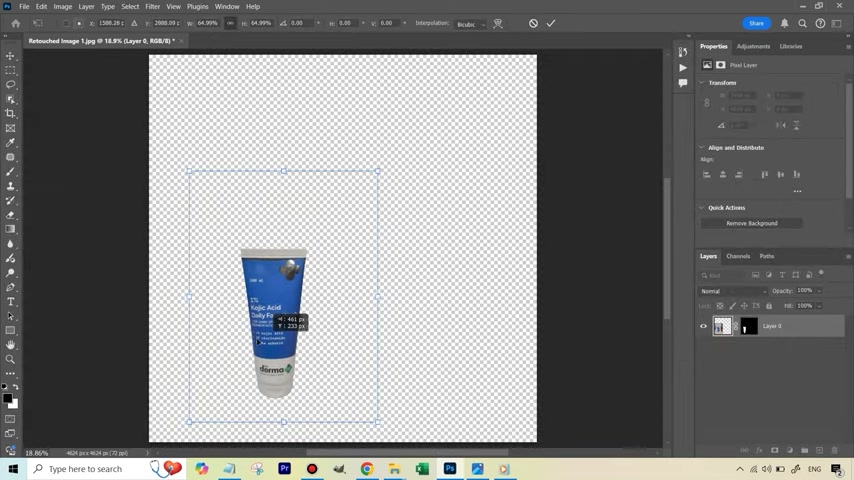Toggle Layer 0 visibility eye
The image size is (854, 480).
[x=703, y=326]
